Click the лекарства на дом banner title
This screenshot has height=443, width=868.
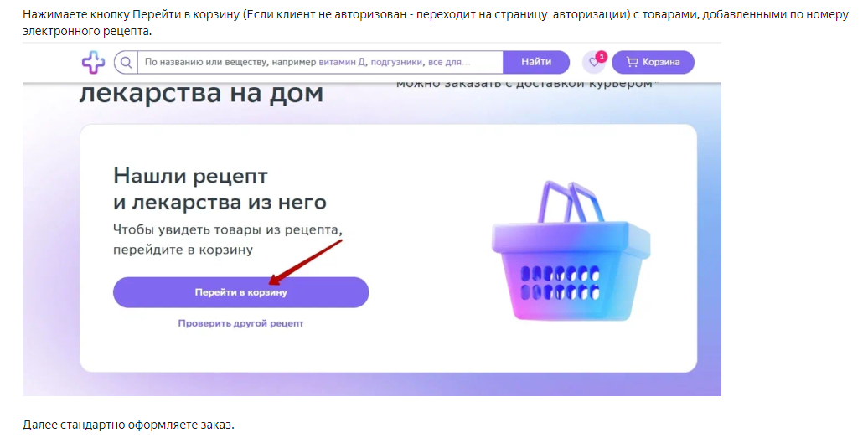point(201,93)
